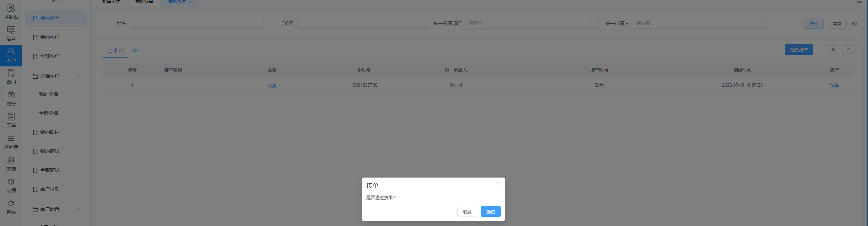Click the search form settings gear icon
This screenshot has width=868, height=226.
[x=854, y=23]
